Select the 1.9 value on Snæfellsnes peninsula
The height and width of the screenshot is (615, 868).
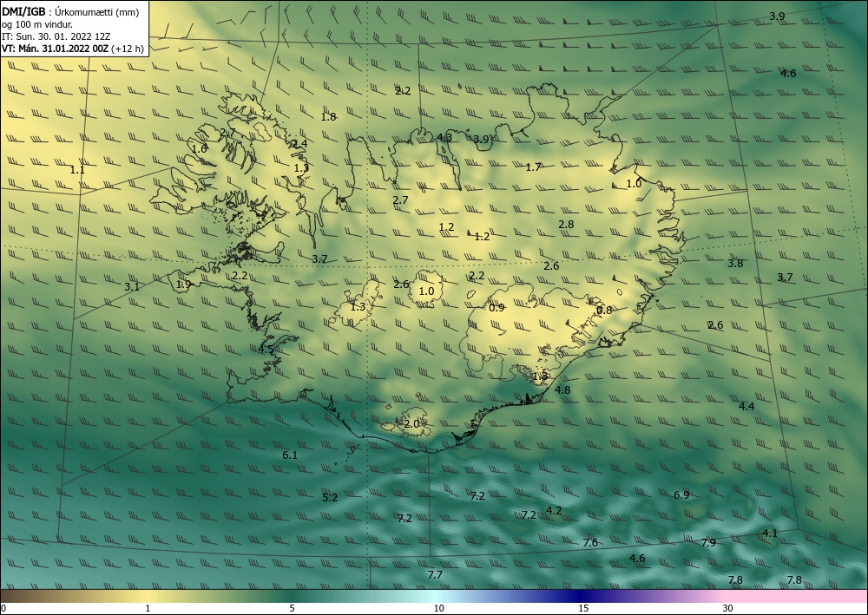point(184,285)
